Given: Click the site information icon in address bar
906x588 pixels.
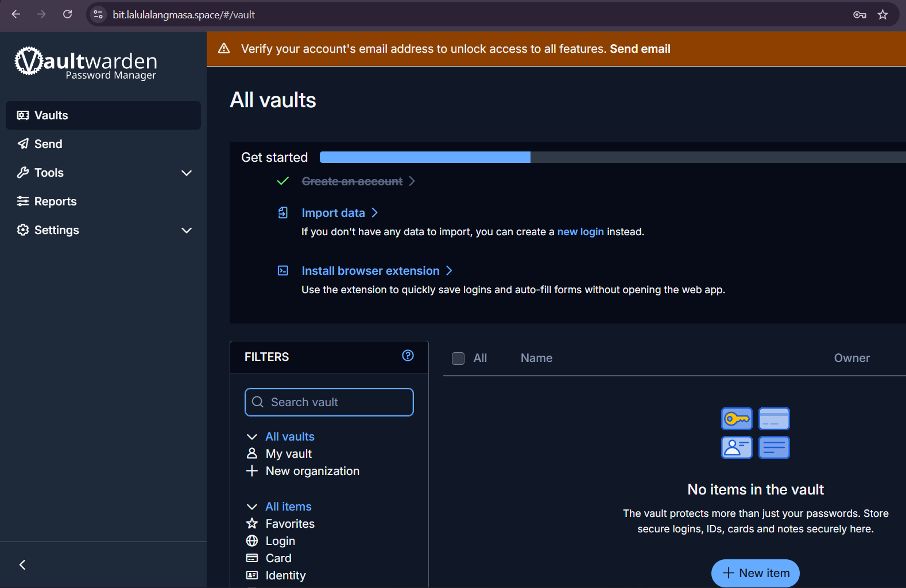Looking at the screenshot, I should [98, 15].
